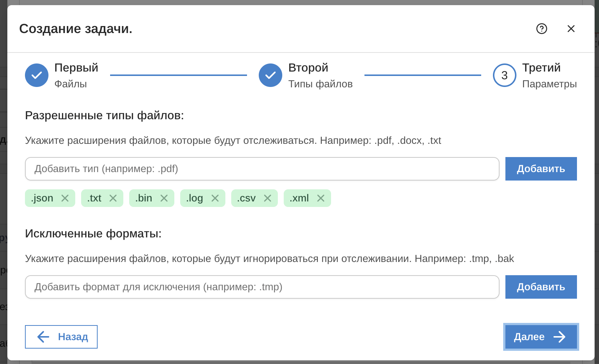Image resolution: width=599 pixels, height=364 pixels.
Task: Click Добавить for allowed file types
Action: 541,169
